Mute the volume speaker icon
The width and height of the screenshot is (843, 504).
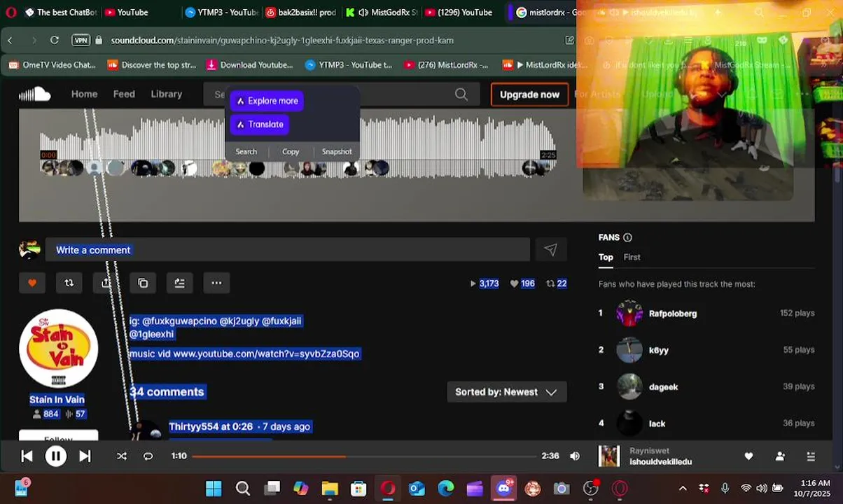(x=575, y=456)
